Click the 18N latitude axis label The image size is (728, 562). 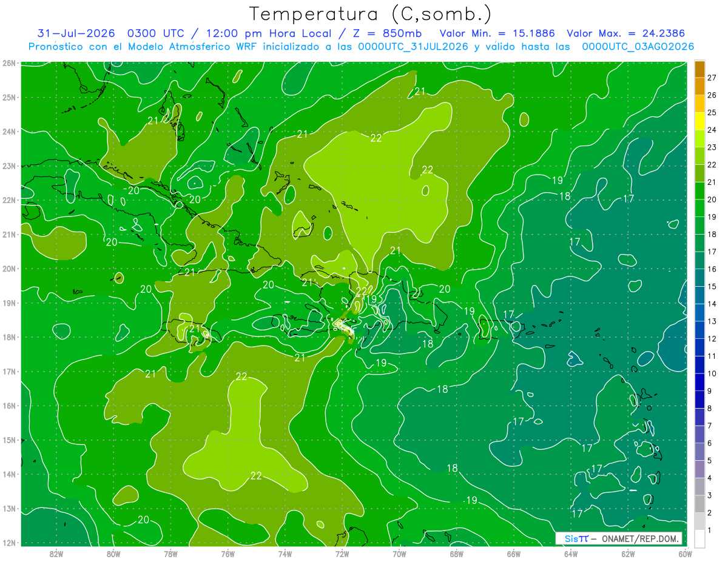tap(9, 337)
